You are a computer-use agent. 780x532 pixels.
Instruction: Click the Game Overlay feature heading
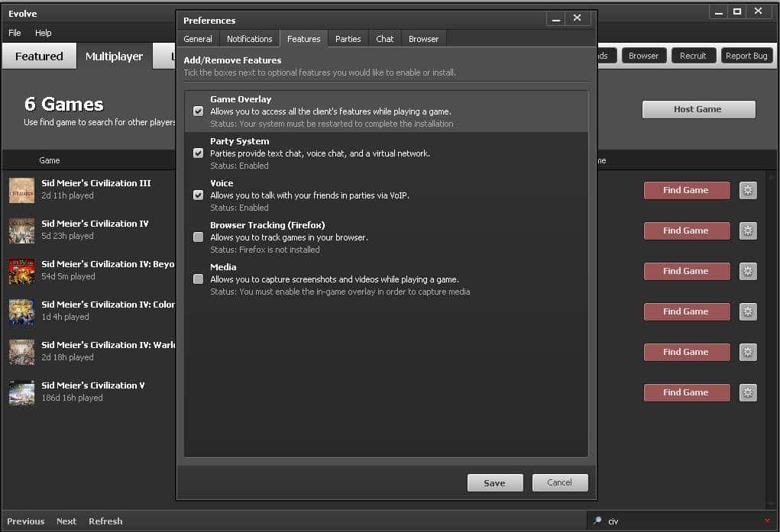[241, 99]
